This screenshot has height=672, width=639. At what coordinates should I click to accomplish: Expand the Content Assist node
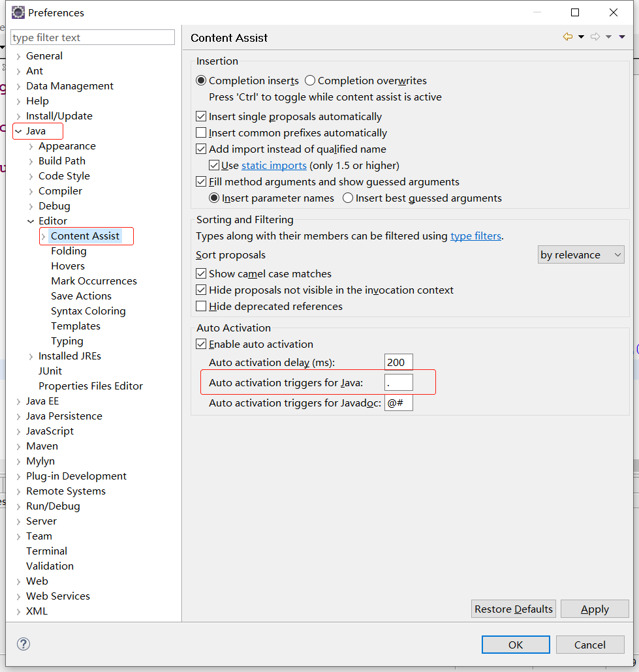[43, 236]
